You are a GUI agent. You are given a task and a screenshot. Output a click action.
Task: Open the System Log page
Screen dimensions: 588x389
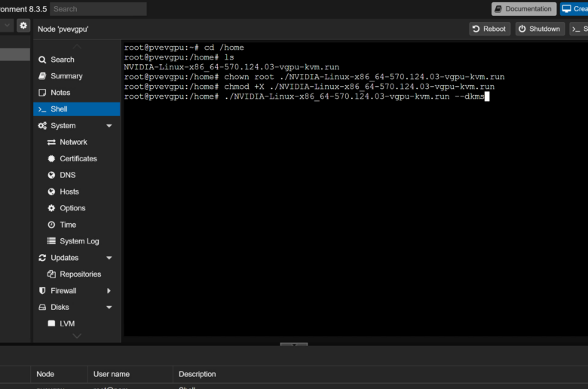[77, 241]
